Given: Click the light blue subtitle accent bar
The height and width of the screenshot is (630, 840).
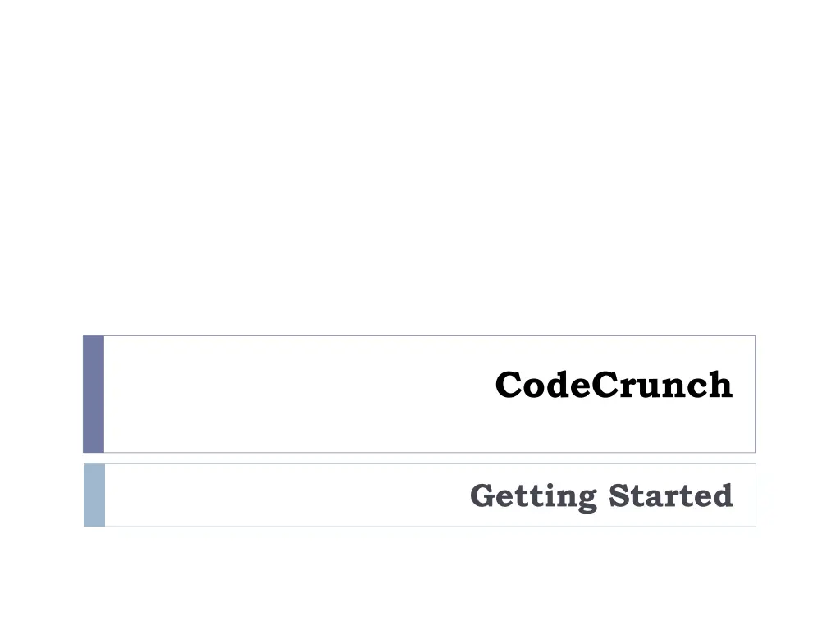Looking at the screenshot, I should click(x=94, y=495).
